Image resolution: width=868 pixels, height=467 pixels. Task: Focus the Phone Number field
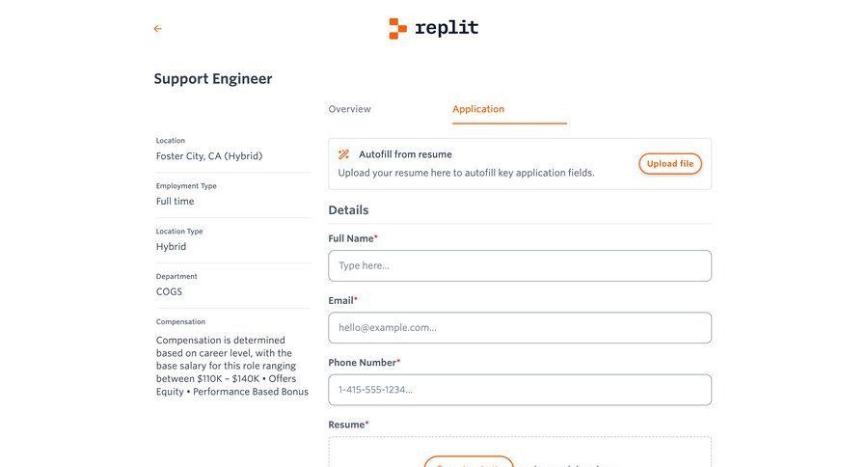(x=520, y=390)
